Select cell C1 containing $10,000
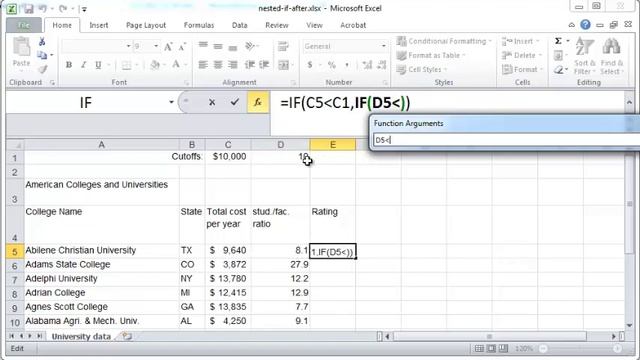This screenshot has width=640, height=360. point(228,157)
